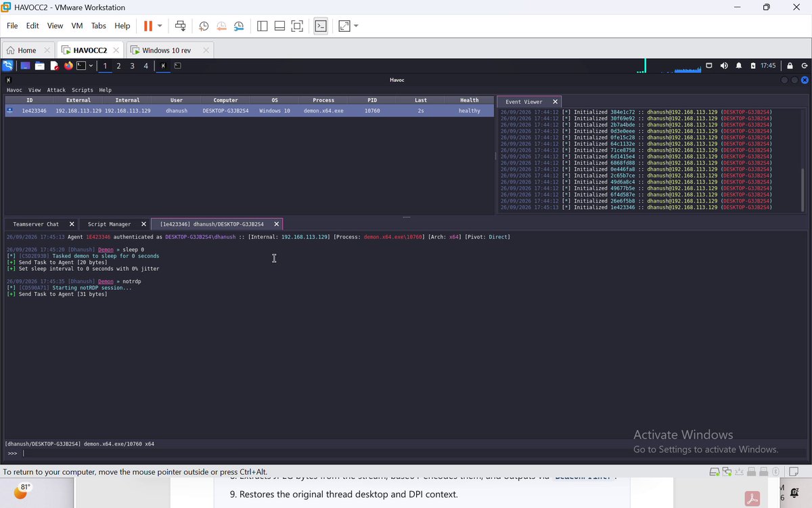This screenshot has width=812, height=508.
Task: Open the Havoc Attack menu
Action: (56, 90)
